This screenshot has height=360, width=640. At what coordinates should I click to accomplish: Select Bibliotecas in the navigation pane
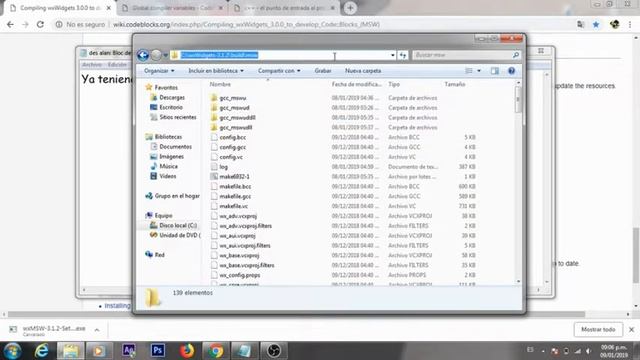[168, 137]
